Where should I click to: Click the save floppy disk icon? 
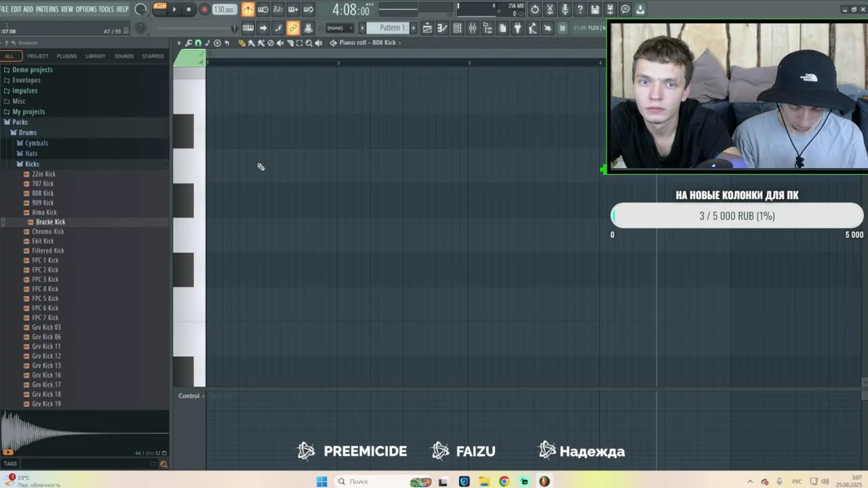(595, 9)
